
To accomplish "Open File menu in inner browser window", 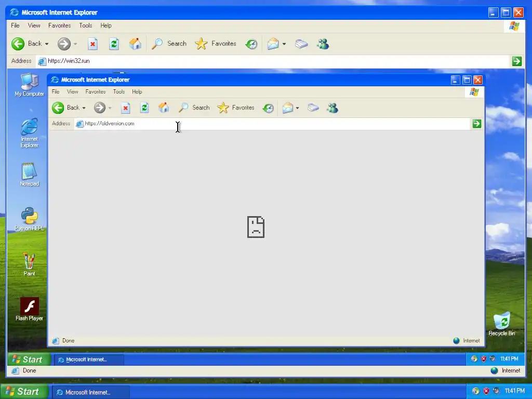I will tap(56, 91).
